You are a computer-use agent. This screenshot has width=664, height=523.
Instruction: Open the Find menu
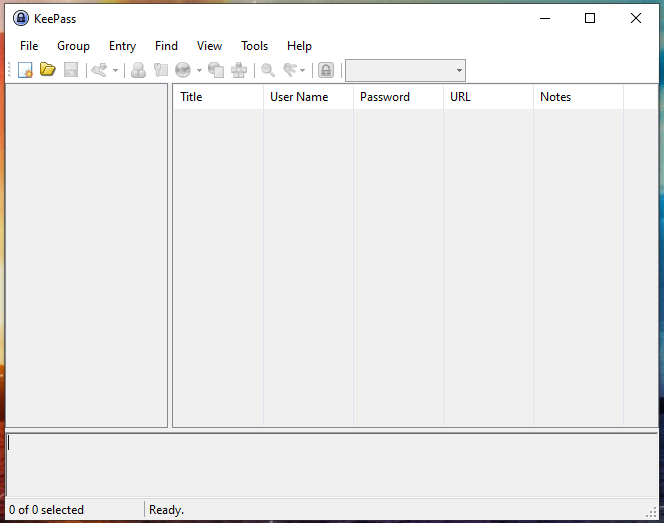click(166, 46)
